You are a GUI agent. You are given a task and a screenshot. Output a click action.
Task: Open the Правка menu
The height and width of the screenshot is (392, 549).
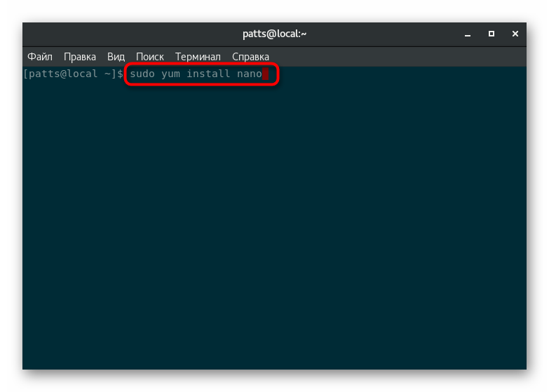(80, 57)
